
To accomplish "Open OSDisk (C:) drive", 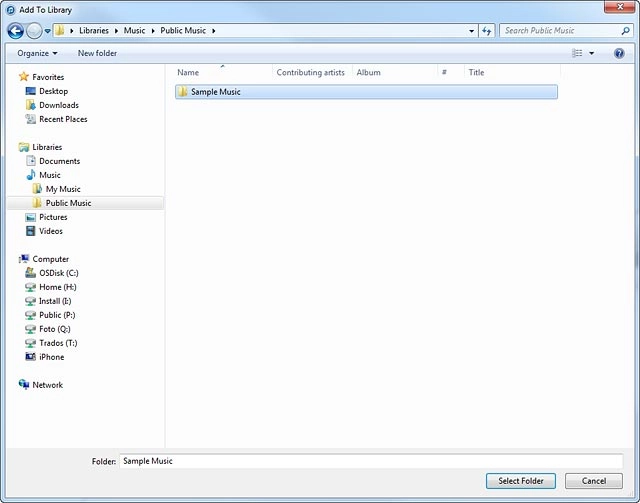I will (58, 273).
